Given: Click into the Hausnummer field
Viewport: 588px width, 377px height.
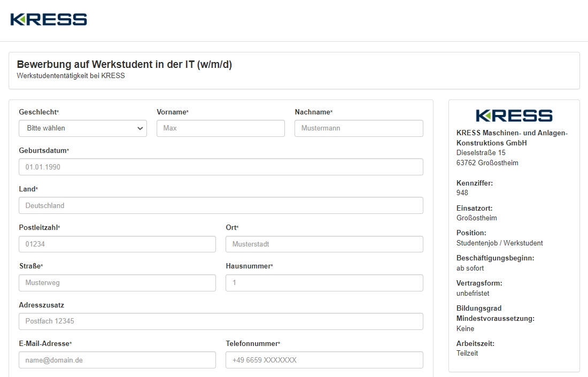Looking at the screenshot, I should click(x=324, y=283).
